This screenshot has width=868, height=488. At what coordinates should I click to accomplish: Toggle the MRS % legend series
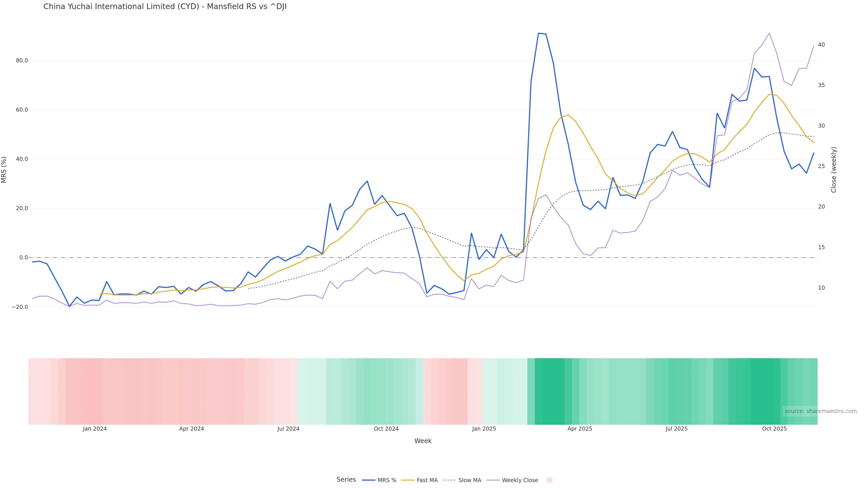click(387, 480)
